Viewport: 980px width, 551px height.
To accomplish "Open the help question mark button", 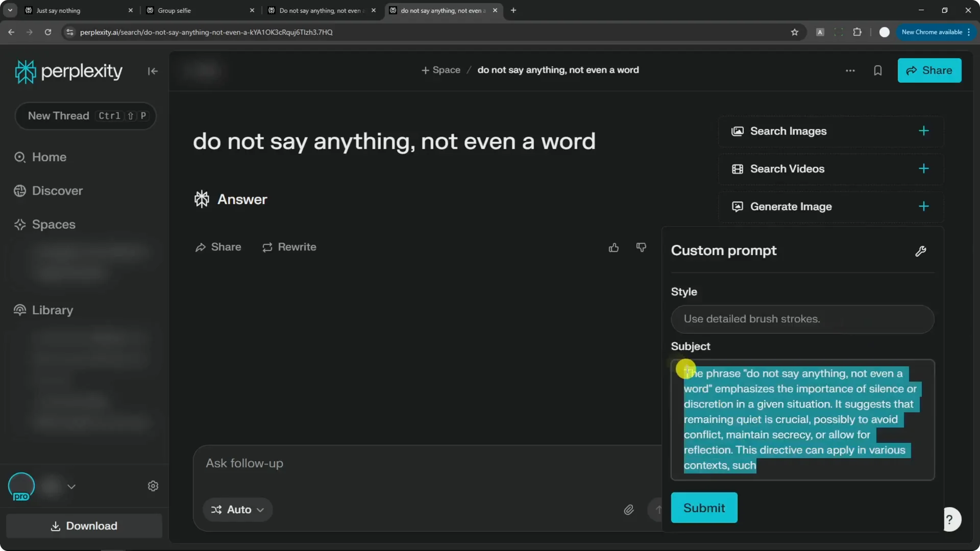I will coord(950,519).
